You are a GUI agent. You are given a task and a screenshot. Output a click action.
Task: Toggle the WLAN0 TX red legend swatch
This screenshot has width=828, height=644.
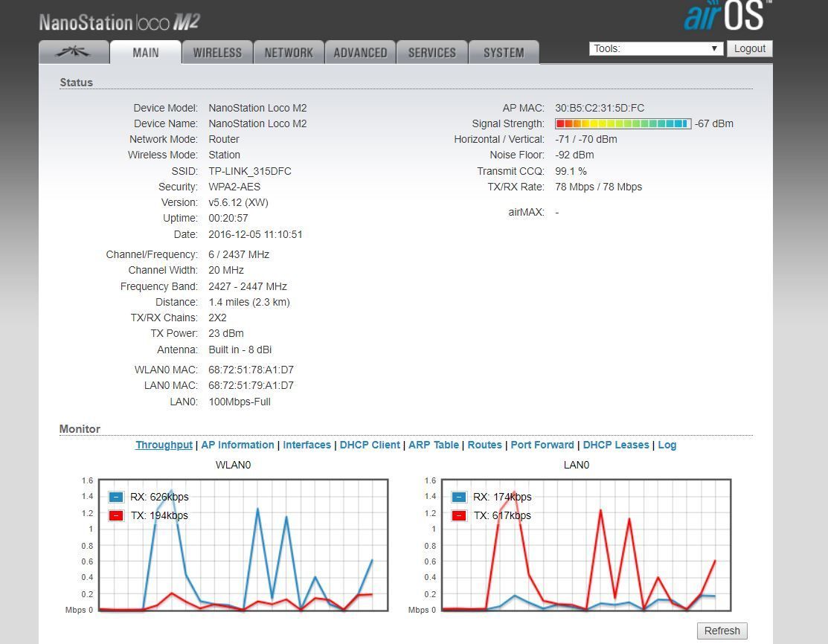pyautogui.click(x=116, y=515)
